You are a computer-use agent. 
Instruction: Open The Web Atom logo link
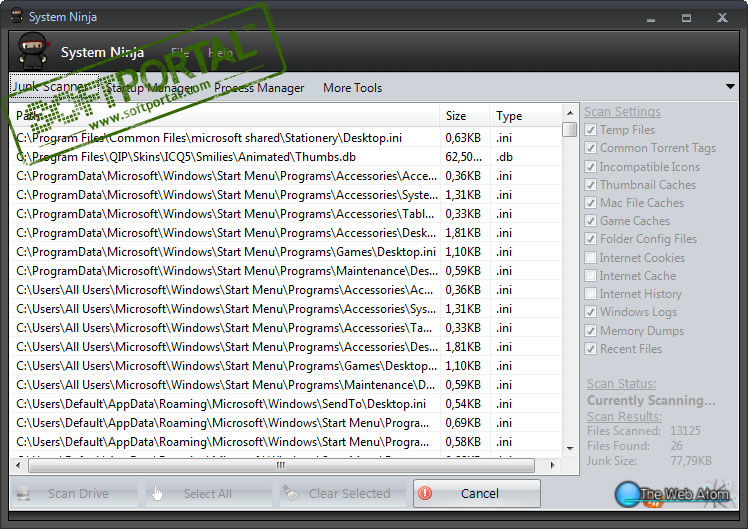coord(674,494)
